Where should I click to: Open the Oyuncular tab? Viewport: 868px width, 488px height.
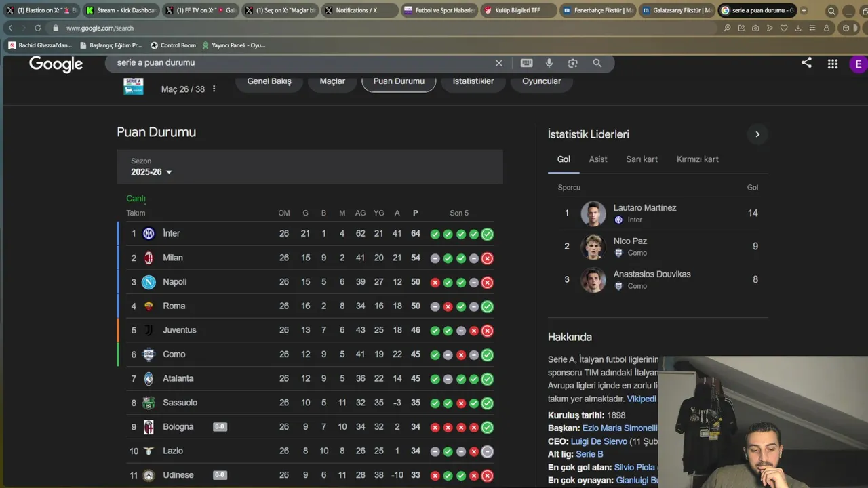tap(542, 81)
